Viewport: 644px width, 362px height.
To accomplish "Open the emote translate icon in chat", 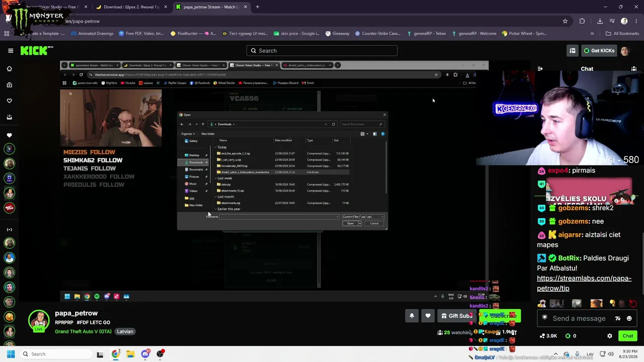I will tap(618, 318).
